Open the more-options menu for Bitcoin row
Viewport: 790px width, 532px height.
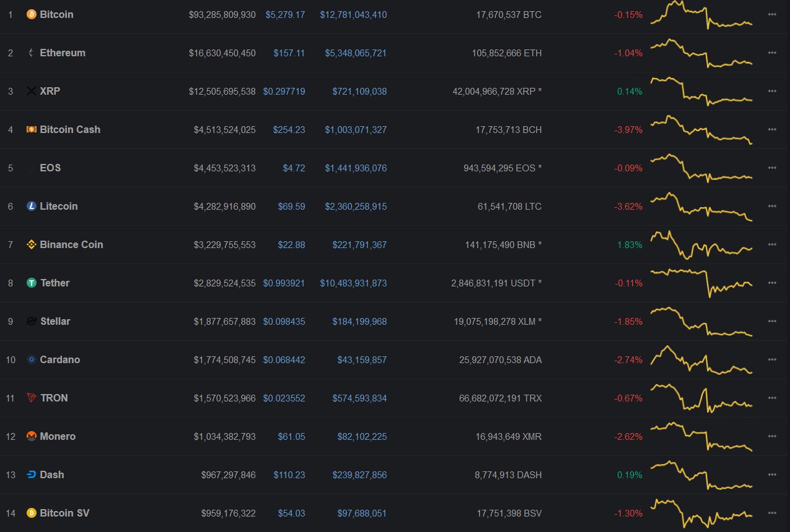pyautogui.click(x=772, y=14)
